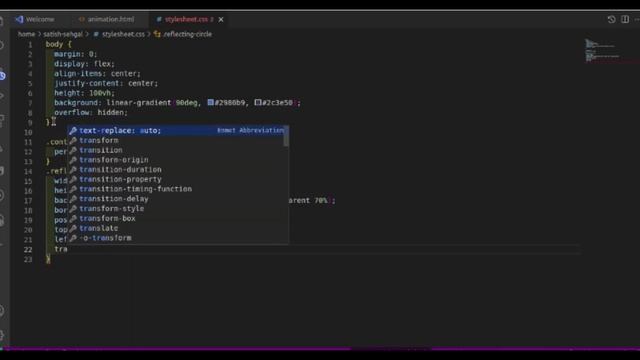Click the 'height: 100vh;' declaration
Image resolution: width=640 pixels, height=360 pixels.
click(x=84, y=93)
